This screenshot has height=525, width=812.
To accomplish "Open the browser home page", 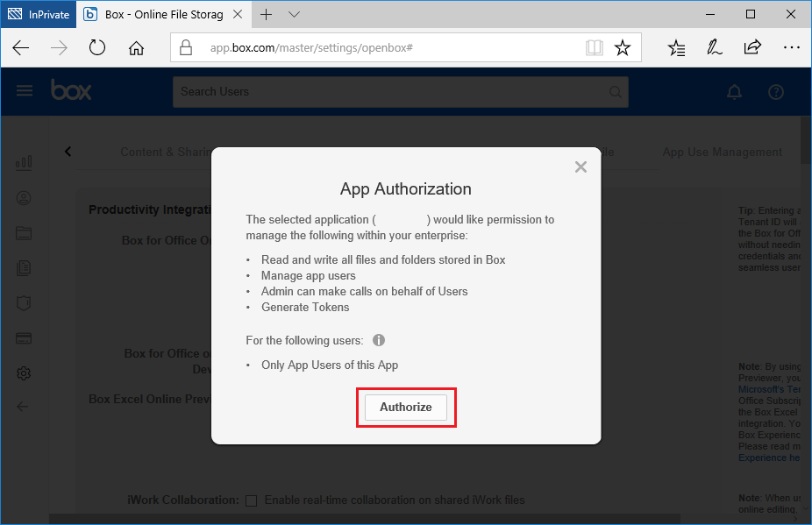I will click(x=136, y=48).
